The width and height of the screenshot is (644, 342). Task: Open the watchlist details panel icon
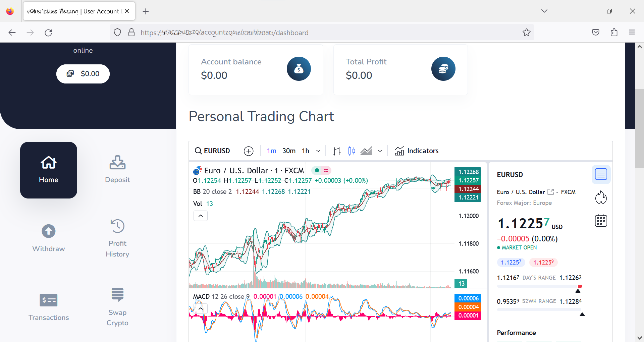tap(601, 174)
